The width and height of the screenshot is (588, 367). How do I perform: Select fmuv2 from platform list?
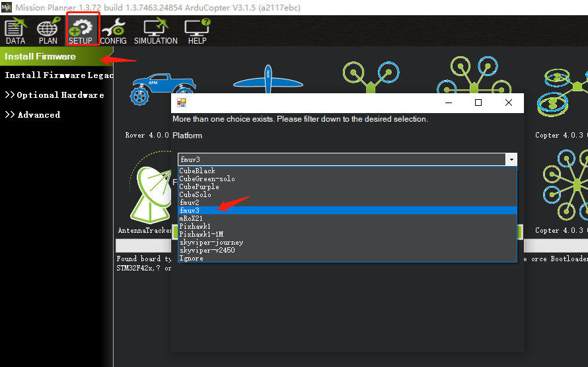click(348, 202)
